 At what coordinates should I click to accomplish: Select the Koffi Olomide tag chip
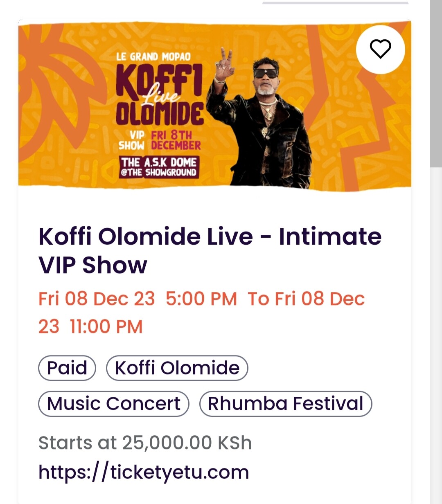tap(177, 368)
